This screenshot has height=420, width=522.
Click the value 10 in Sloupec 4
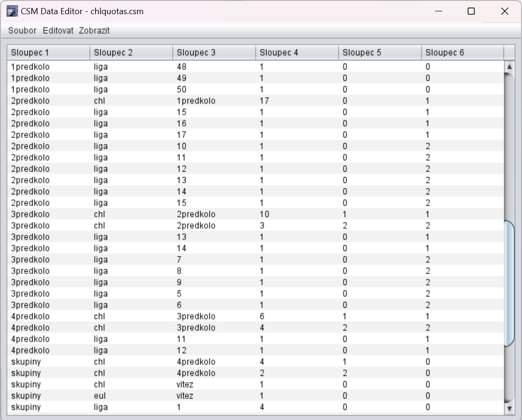pos(265,214)
